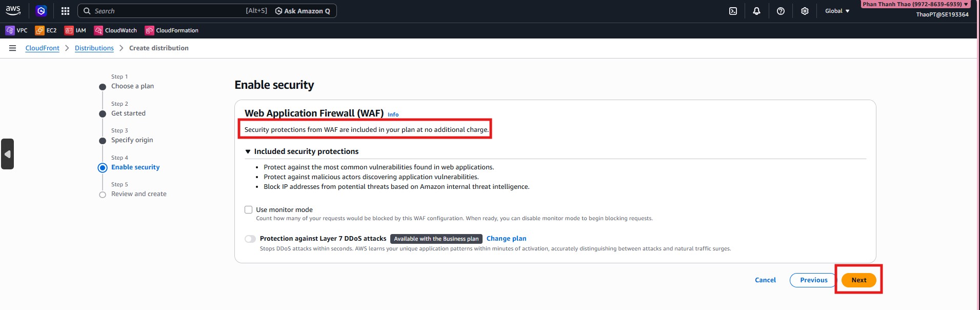
Task: Open EC2 shortcut in favorites bar
Action: (x=46, y=30)
